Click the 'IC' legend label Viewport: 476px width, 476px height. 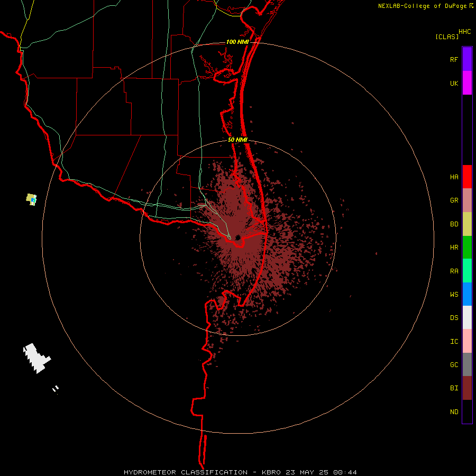coord(454,342)
